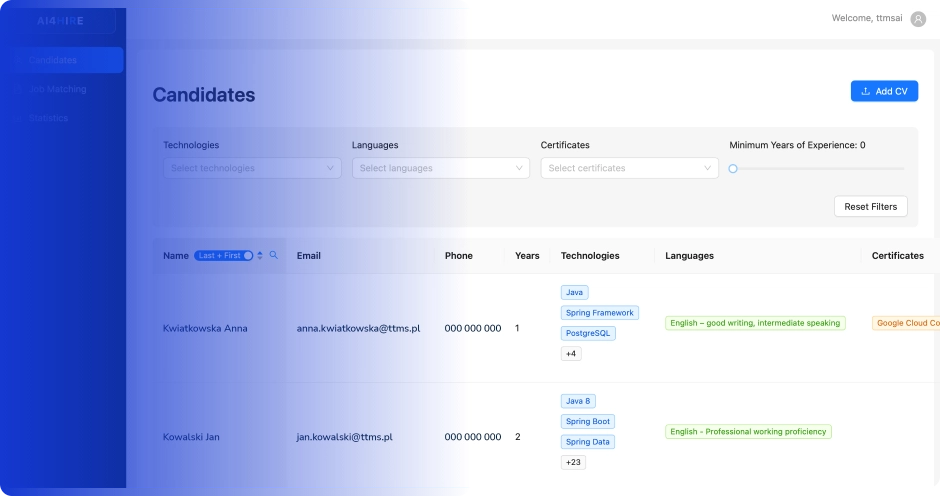Open the Select certificates dropdown
This screenshot has width=940, height=496.
(629, 168)
